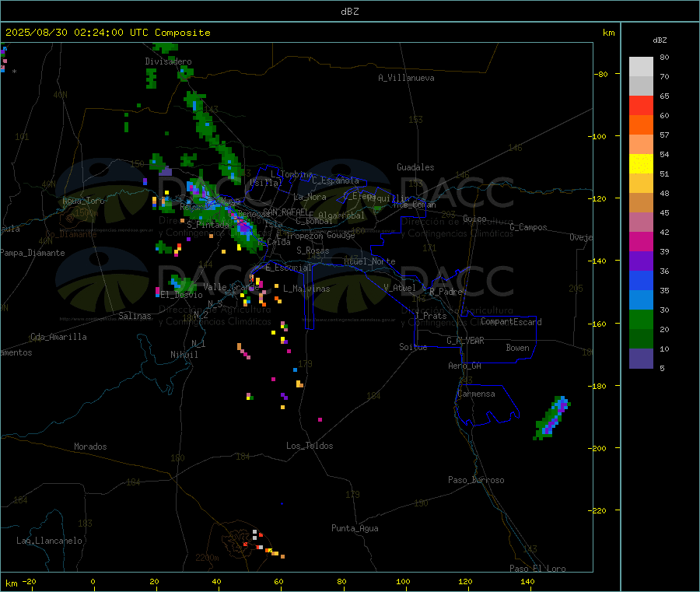The width and height of the screenshot is (700, 592).
Task: Click the Guadales label on the map
Action: pos(415,167)
